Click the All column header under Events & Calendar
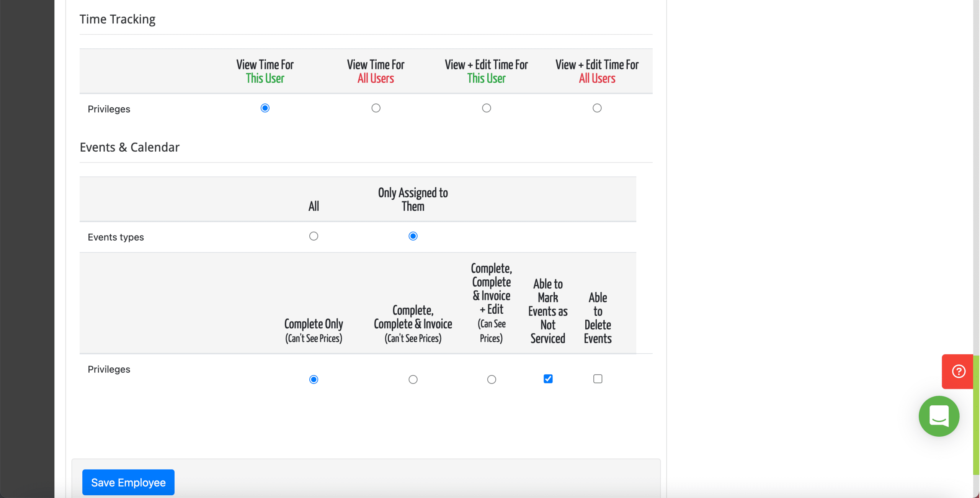Screen dimensions: 980x498 click(314, 206)
